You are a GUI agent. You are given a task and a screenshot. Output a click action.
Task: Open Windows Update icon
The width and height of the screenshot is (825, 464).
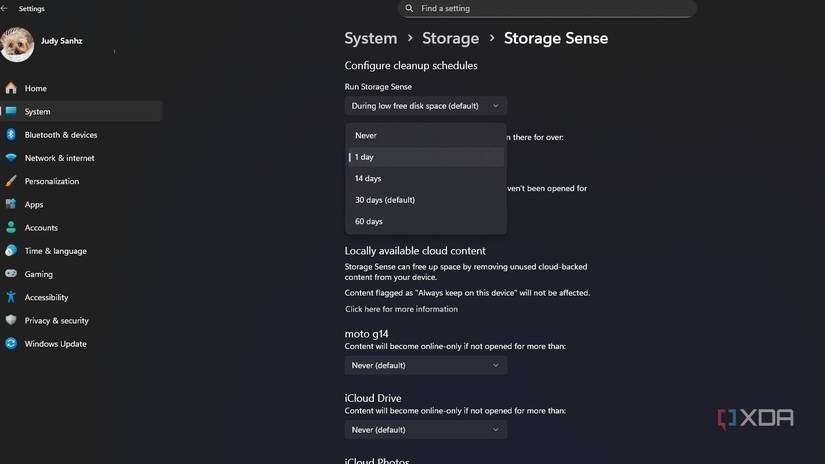tap(11, 344)
